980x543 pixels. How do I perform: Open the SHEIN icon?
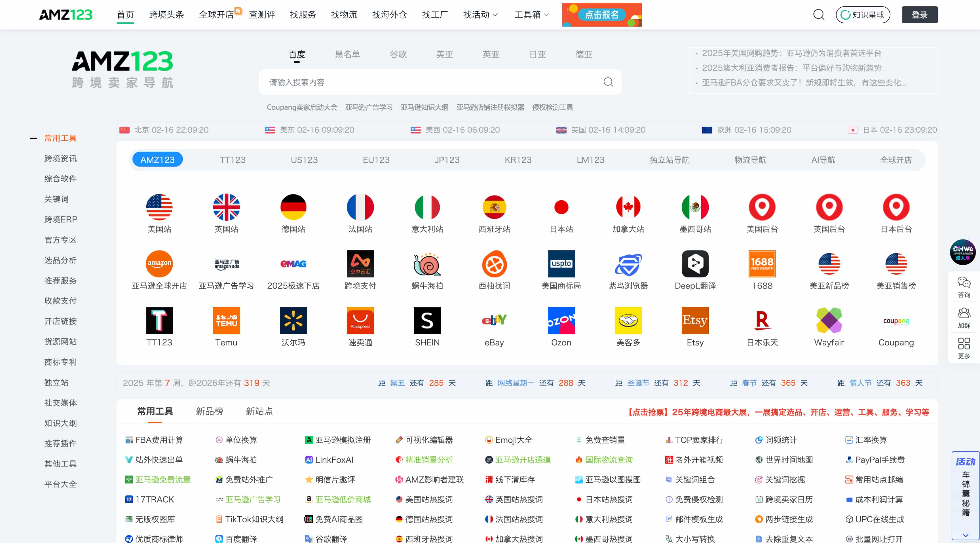click(427, 320)
